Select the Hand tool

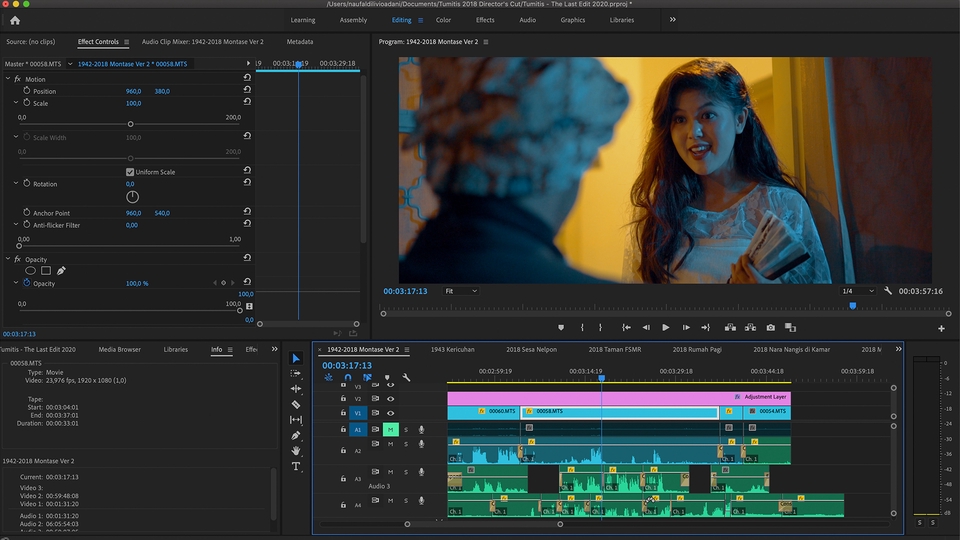296,451
